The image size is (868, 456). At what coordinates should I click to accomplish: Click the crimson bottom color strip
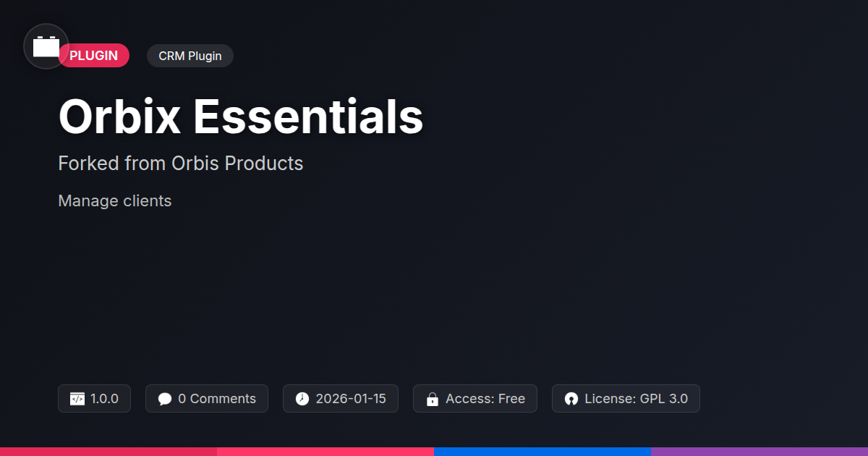[x=109, y=452]
